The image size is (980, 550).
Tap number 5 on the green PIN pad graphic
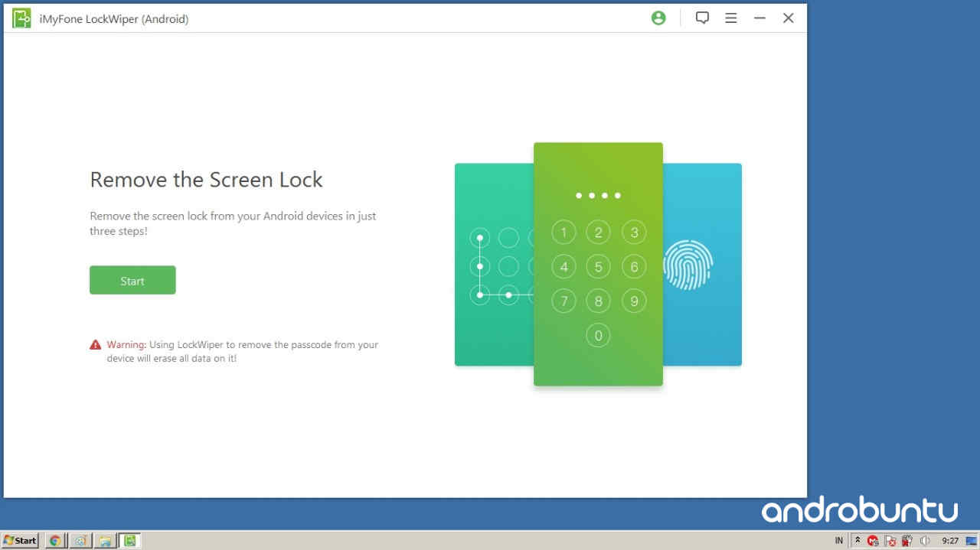[598, 266]
